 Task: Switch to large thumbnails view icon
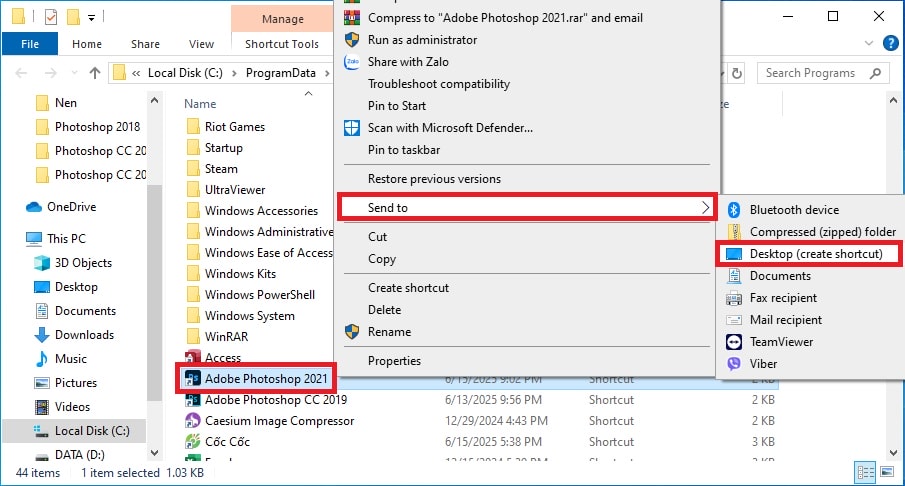coord(887,473)
